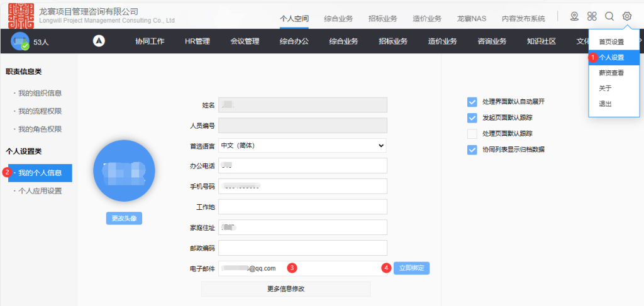Open 我的流程权限 in left sidebar
644x306 pixels.
(40, 111)
